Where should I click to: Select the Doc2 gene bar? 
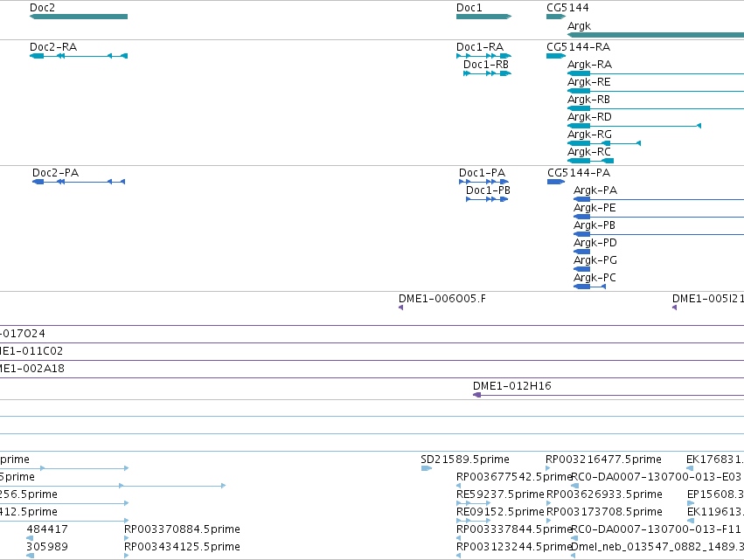(x=79, y=17)
